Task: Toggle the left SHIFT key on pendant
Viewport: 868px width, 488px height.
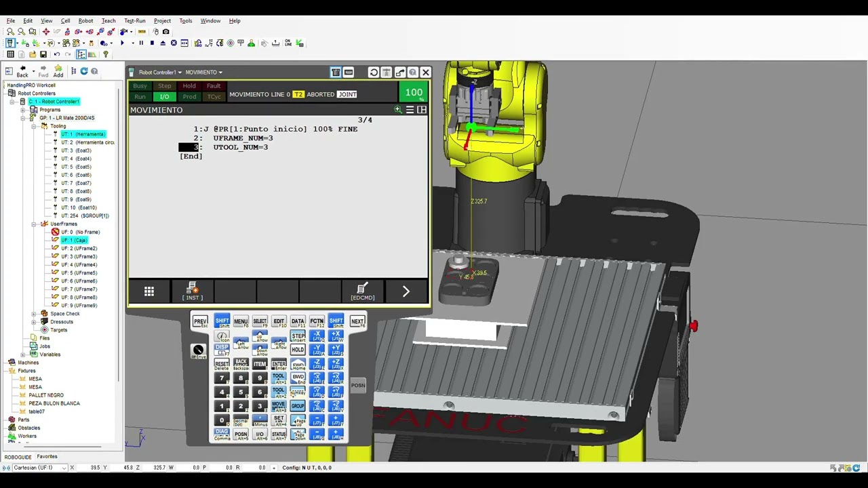Action: click(x=222, y=321)
